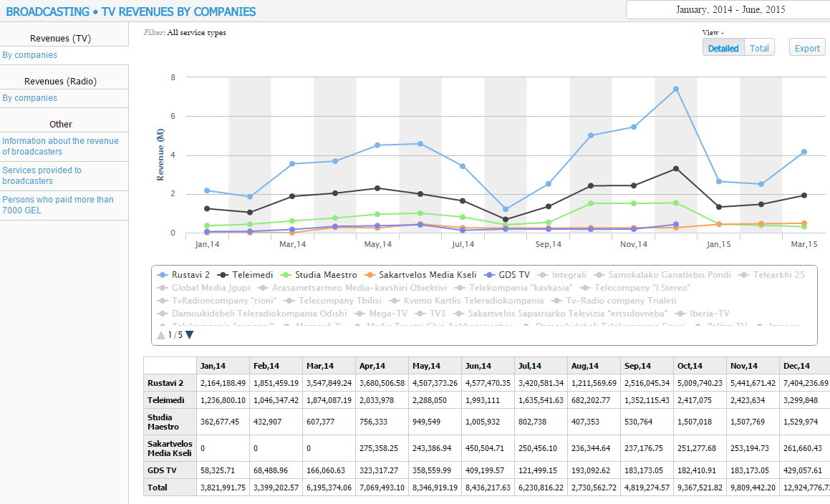
Task: Click Rustavi 2 peak data point at Dec 2014
Action: point(675,89)
